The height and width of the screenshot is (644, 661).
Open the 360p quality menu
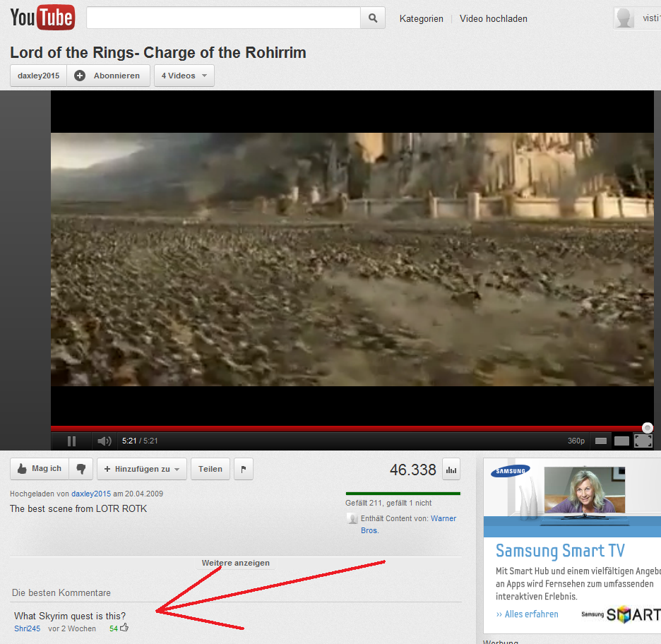point(576,441)
